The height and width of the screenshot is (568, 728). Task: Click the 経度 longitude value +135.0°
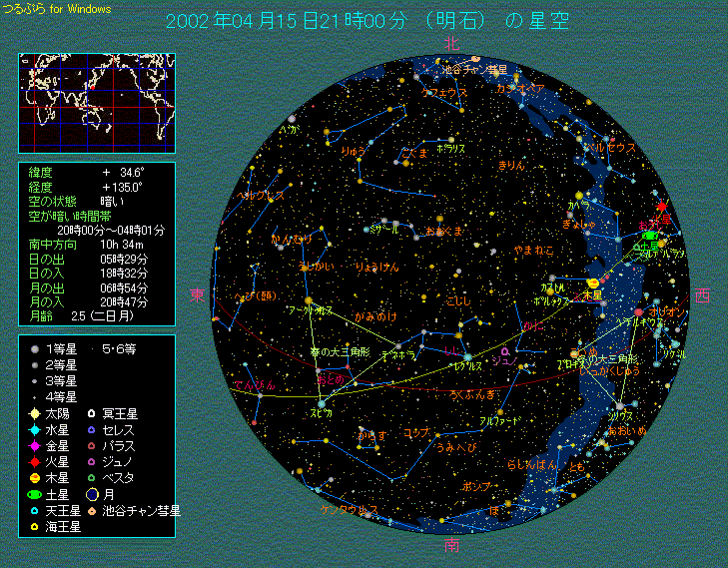(x=122, y=188)
